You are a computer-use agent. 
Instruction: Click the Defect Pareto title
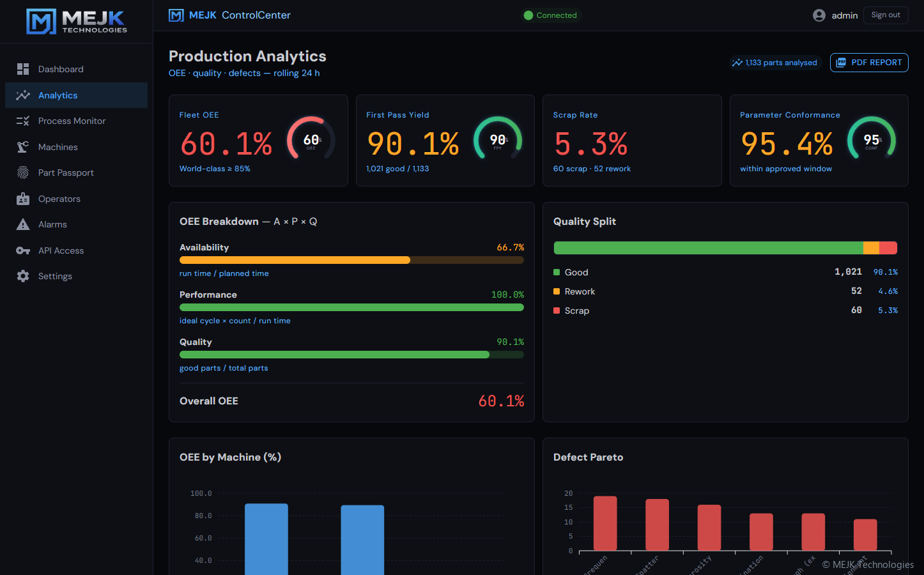588,457
